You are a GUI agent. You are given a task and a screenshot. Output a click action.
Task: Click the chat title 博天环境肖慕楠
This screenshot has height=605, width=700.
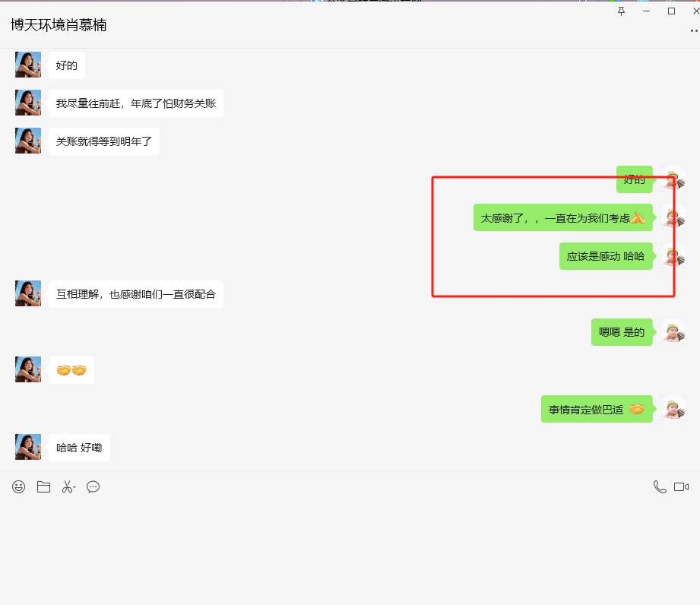tap(59, 25)
